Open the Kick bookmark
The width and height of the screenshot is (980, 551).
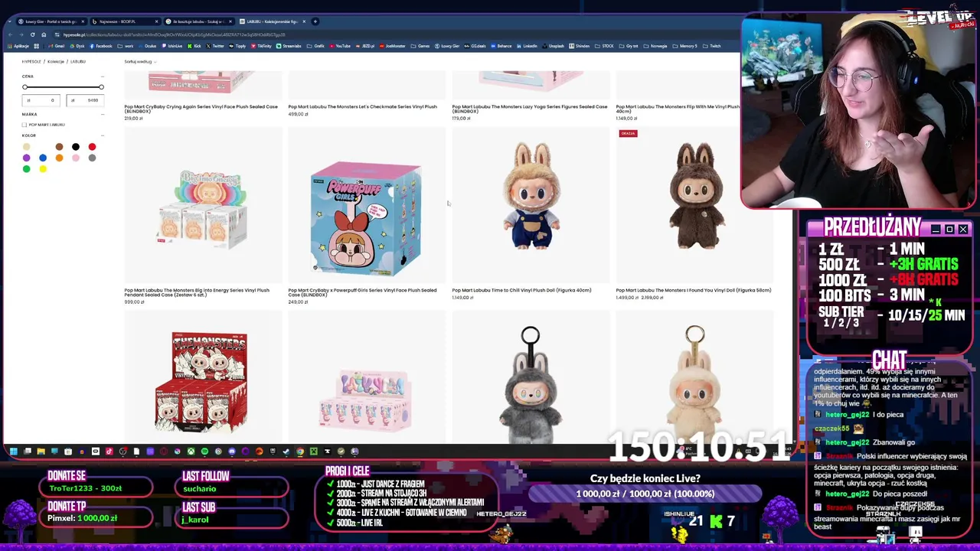(194, 46)
